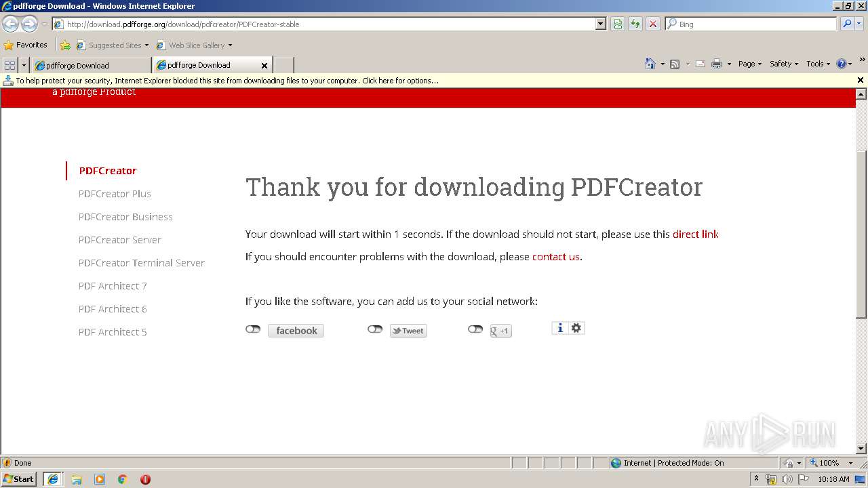This screenshot has height=488, width=868.
Task: Click the RSS Feeds icon
Action: click(675, 64)
